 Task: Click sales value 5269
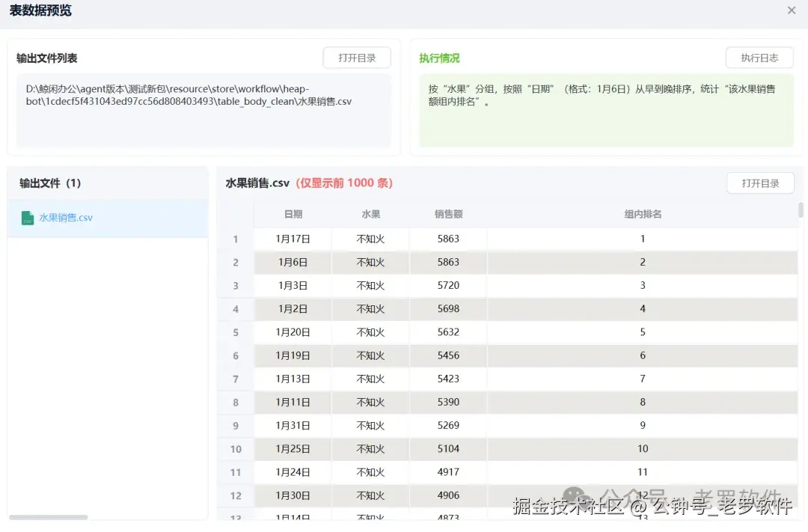tap(448, 426)
